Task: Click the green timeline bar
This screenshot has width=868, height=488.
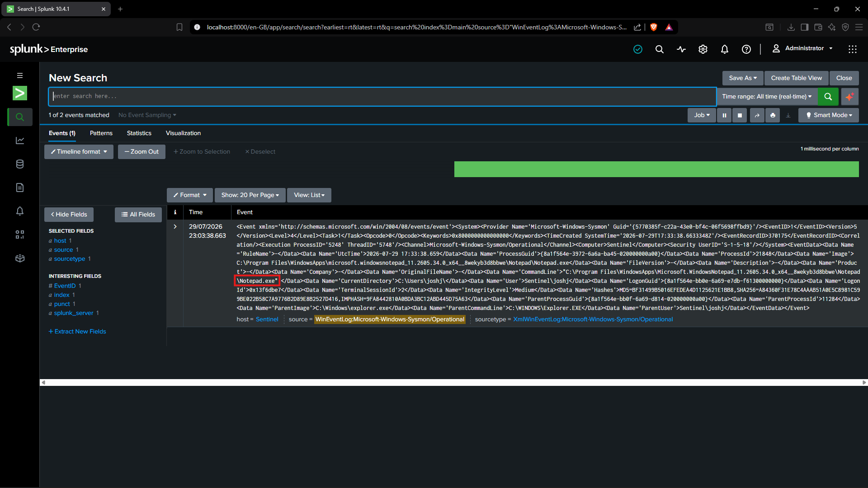Action: 656,169
